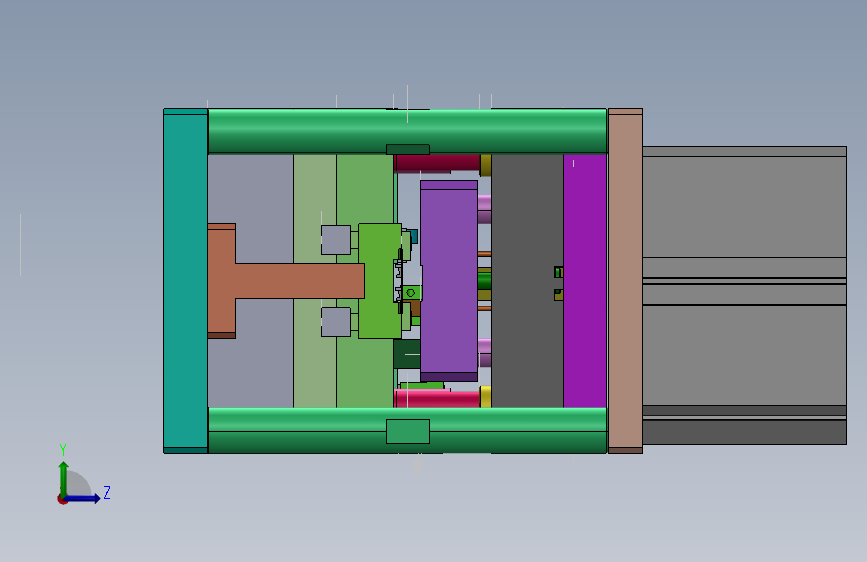Select the dark gray plate beside the magenta plate
Screen dimensions: 867x562
527,281
